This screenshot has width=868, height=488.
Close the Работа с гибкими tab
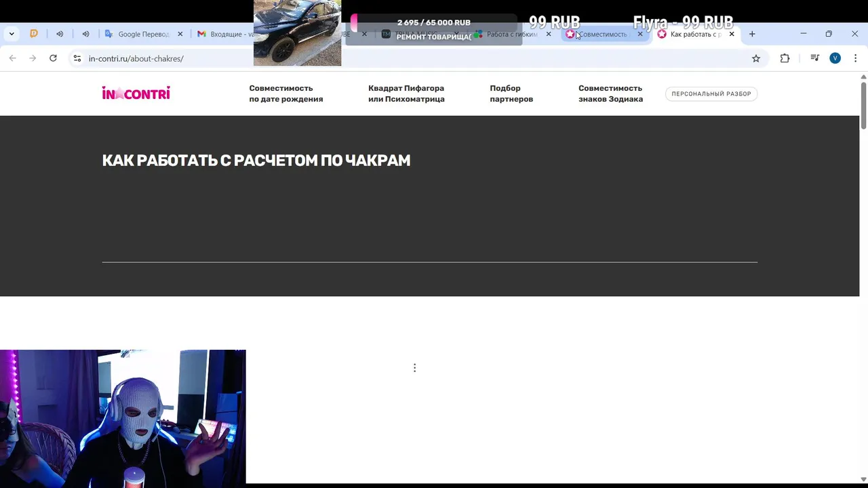(549, 34)
